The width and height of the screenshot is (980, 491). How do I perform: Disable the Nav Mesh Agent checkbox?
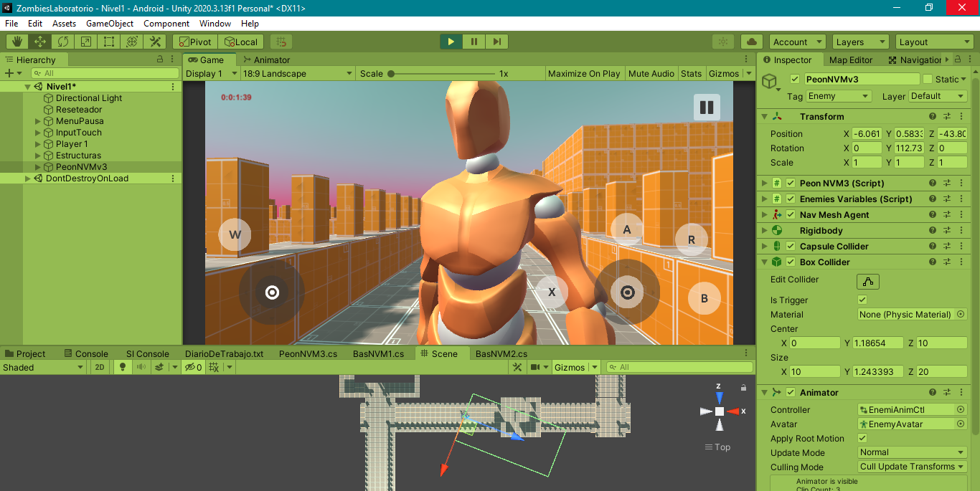click(791, 215)
